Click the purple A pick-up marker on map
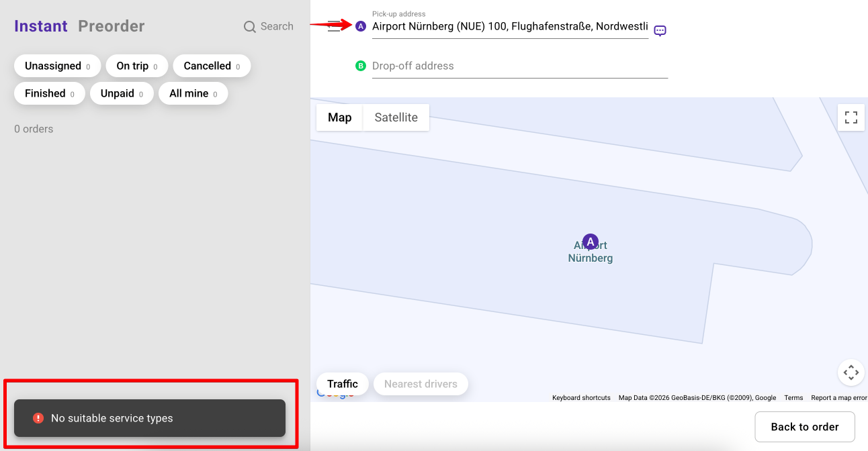The width and height of the screenshot is (868, 451). click(x=590, y=242)
